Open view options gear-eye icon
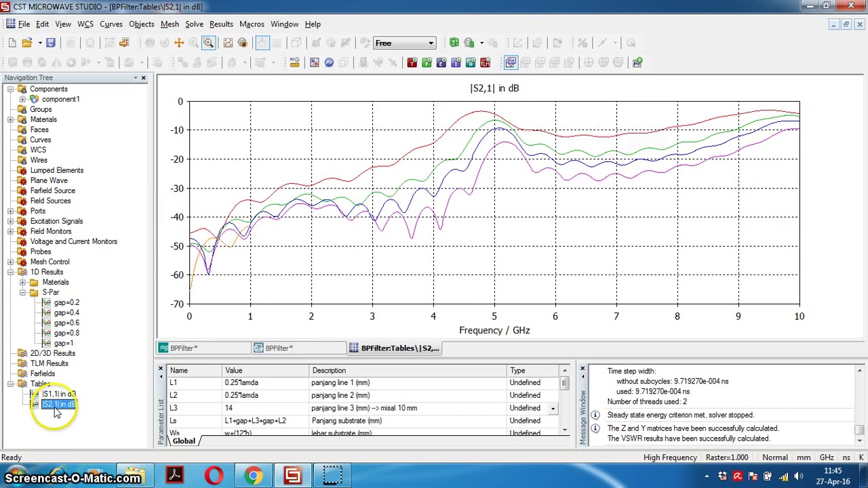Viewport: 868px width, 488px height. point(243,43)
